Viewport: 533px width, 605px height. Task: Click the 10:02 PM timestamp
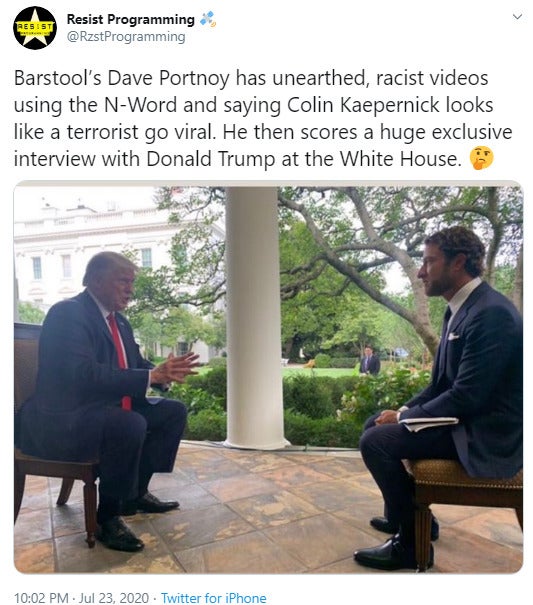coord(41,598)
